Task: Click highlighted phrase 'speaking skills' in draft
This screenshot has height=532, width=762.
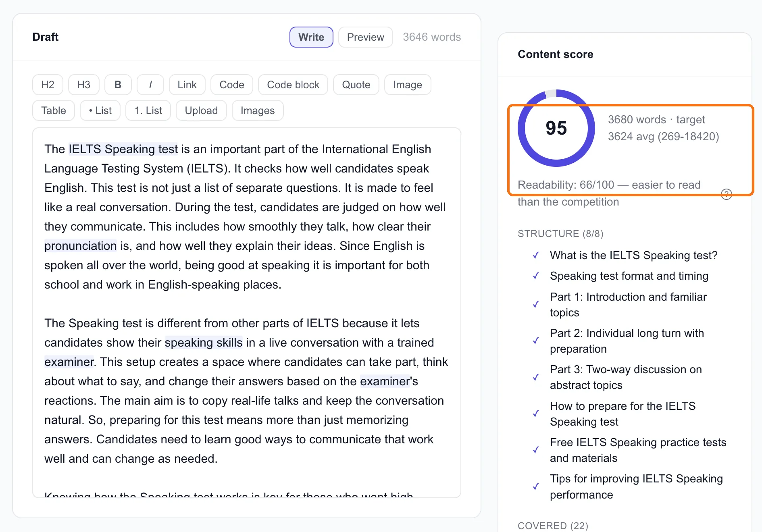Action: pos(204,343)
